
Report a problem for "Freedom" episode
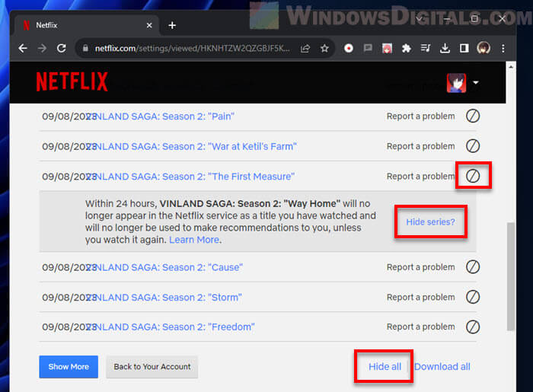(x=420, y=327)
